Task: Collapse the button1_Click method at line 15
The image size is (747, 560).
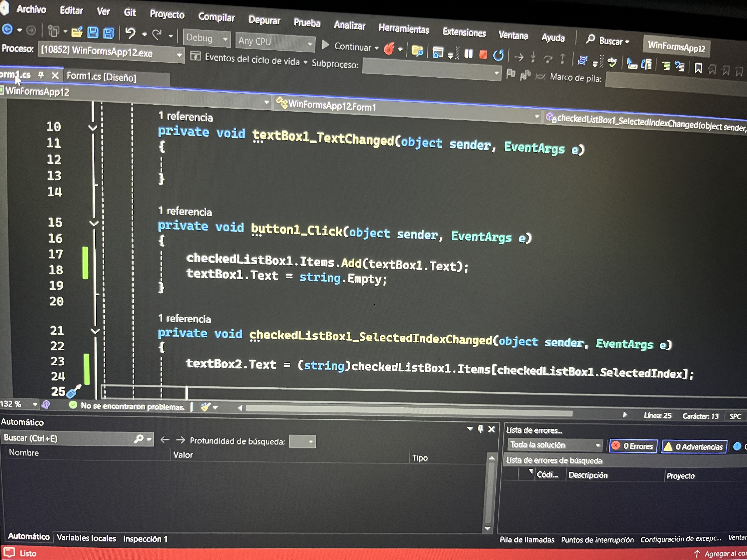Action: (94, 223)
